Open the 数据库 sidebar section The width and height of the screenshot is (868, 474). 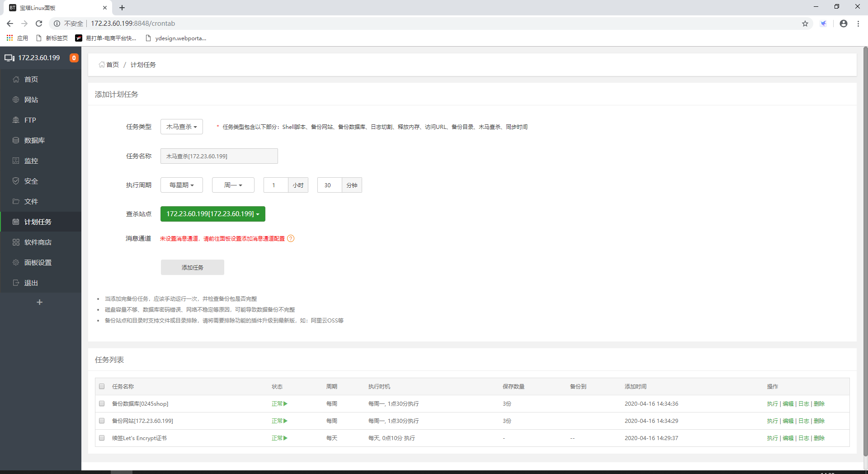click(x=41, y=140)
